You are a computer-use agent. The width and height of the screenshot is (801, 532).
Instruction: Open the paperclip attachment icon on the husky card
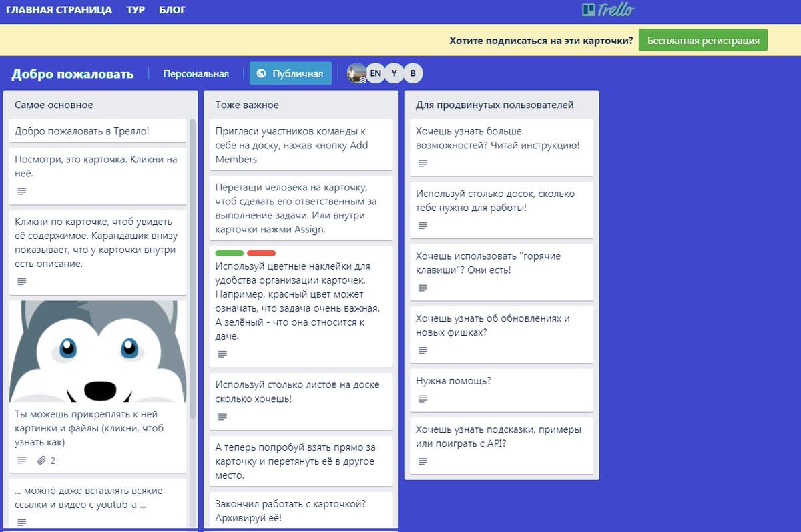click(x=42, y=460)
